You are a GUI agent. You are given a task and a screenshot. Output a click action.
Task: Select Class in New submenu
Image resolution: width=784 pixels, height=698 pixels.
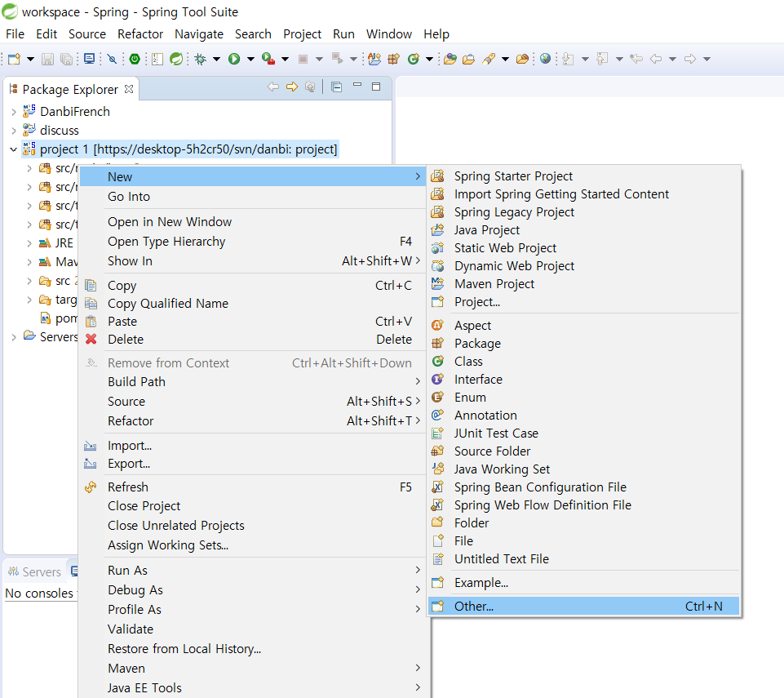click(x=583, y=362)
